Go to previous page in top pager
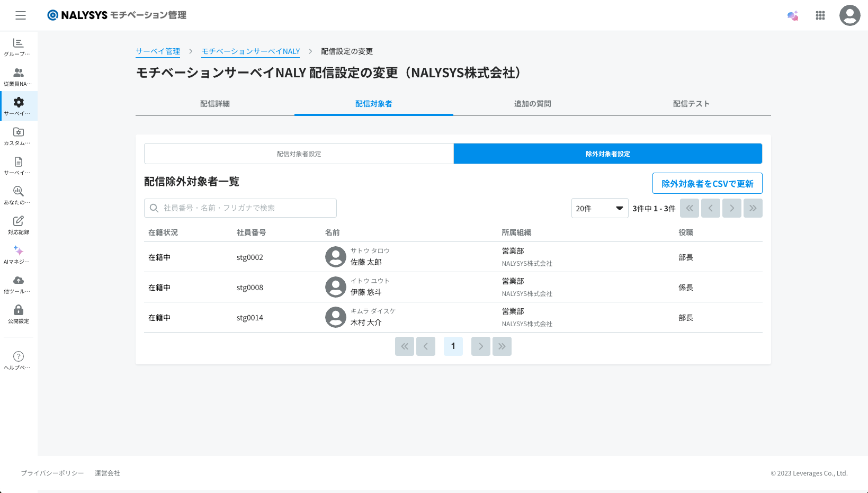This screenshot has height=493, width=868. pyautogui.click(x=711, y=208)
